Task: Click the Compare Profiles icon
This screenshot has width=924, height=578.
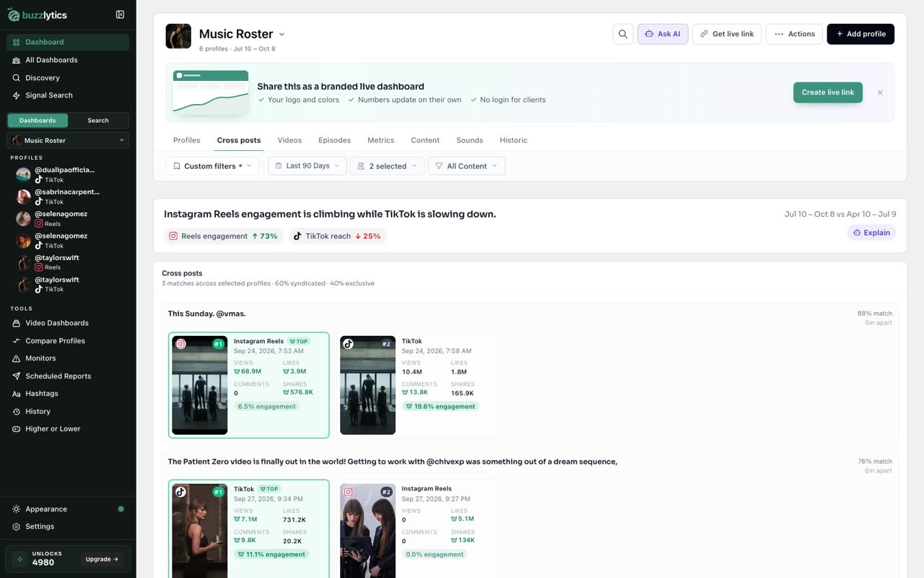Action: click(17, 341)
